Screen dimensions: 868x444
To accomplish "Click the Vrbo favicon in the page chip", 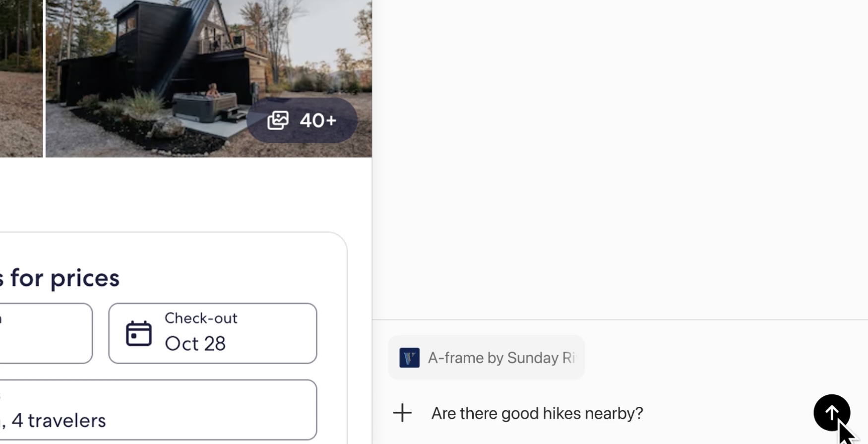I will click(x=409, y=358).
